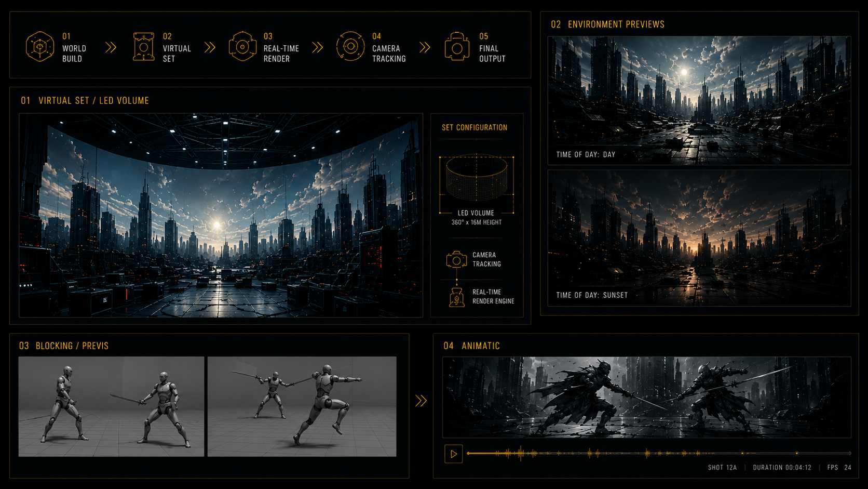Click the Real-Time Render Engine label
The height and width of the screenshot is (489, 868).
(493, 297)
